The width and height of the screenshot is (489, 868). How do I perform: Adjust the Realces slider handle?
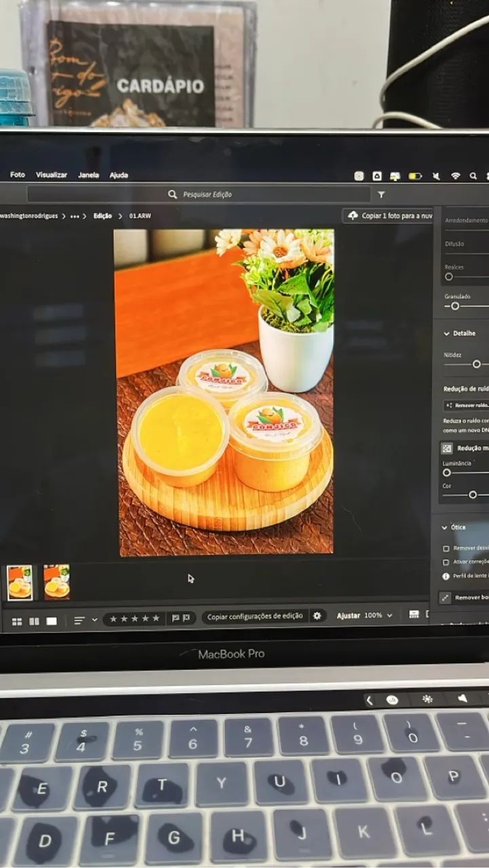(x=449, y=277)
